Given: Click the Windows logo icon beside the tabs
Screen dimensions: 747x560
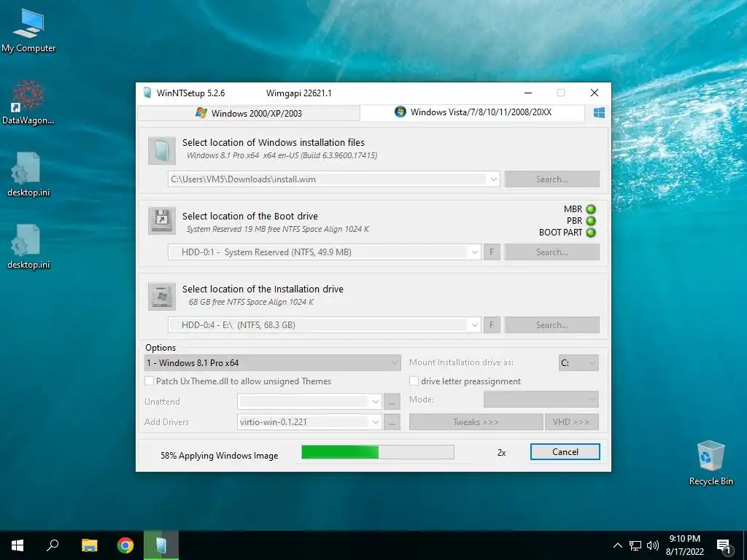Looking at the screenshot, I should pyautogui.click(x=599, y=113).
